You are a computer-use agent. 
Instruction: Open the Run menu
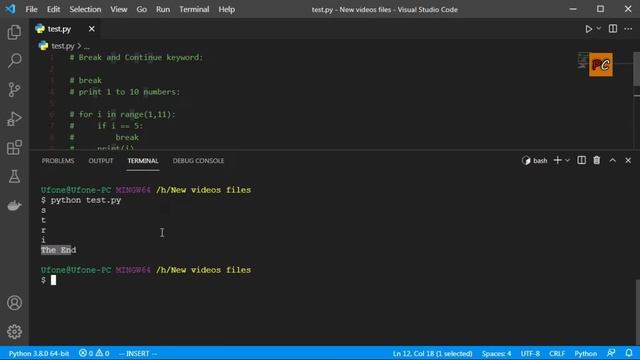coord(163,9)
